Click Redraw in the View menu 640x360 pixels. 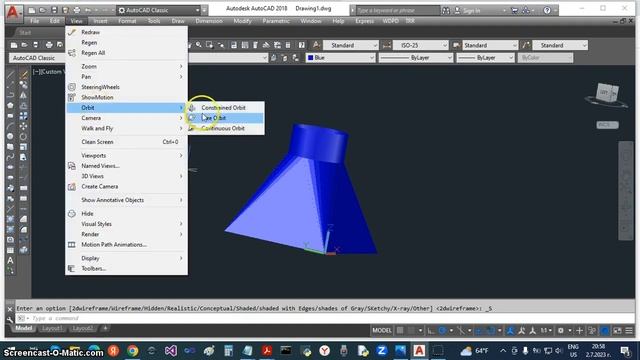coord(127,32)
